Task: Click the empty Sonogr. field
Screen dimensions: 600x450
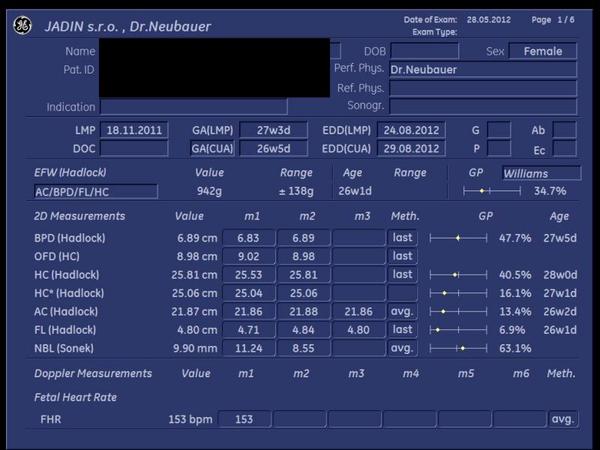Action: point(481,106)
